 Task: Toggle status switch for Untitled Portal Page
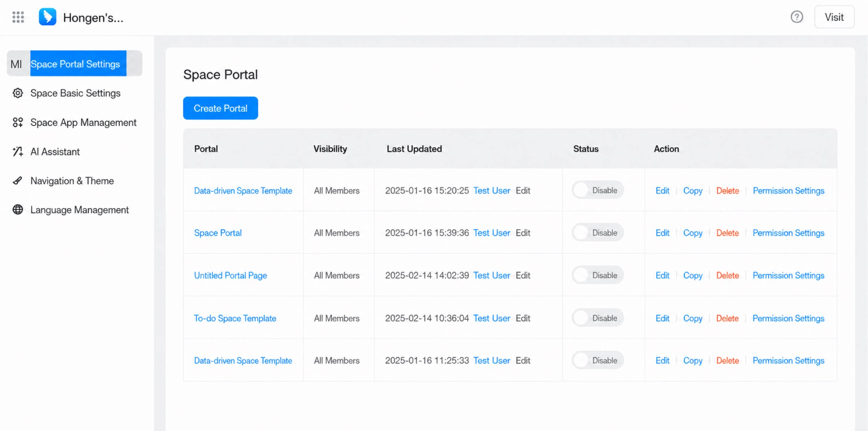pyautogui.click(x=598, y=275)
